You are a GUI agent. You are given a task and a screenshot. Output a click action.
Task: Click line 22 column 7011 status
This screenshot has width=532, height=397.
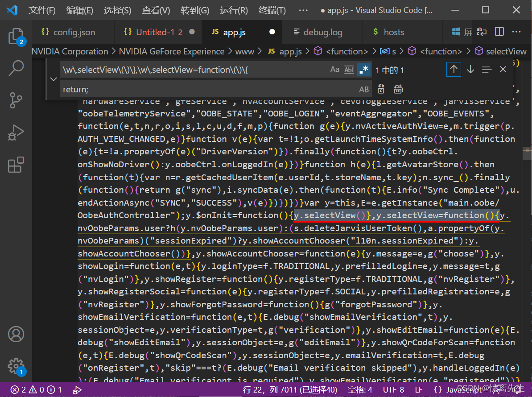(290, 390)
